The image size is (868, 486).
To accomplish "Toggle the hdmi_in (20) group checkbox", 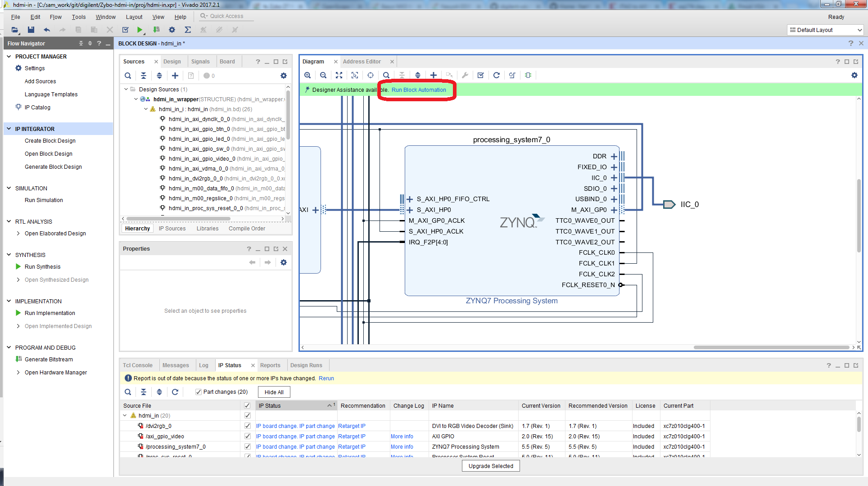I will [247, 415].
